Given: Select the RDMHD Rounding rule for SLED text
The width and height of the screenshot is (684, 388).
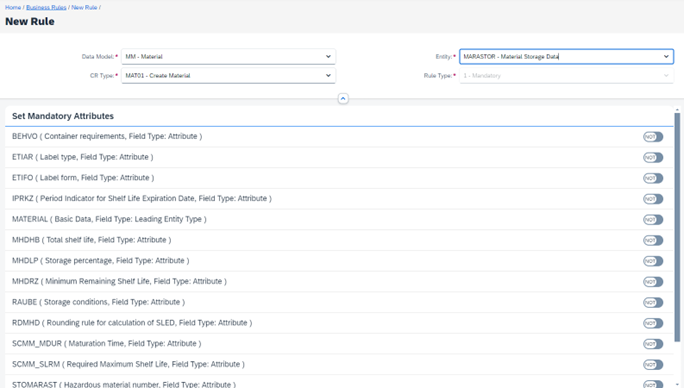Looking at the screenshot, I should point(132,323).
